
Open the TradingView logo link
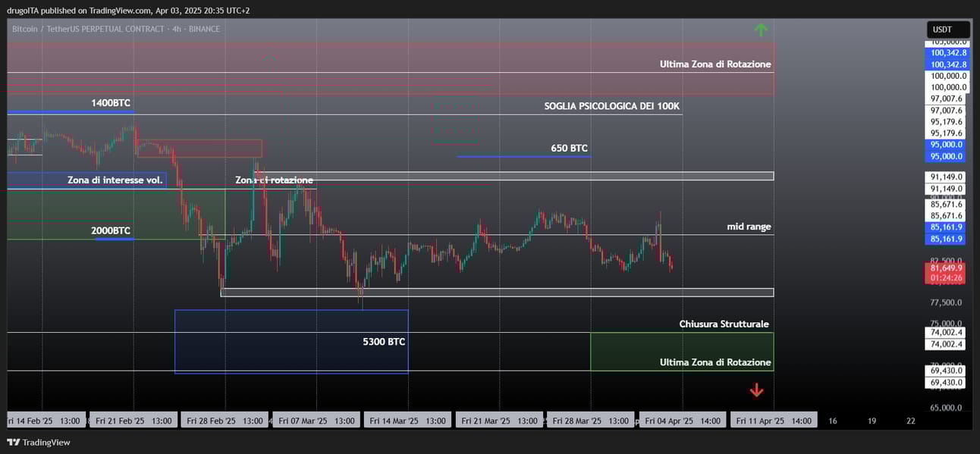click(x=39, y=442)
